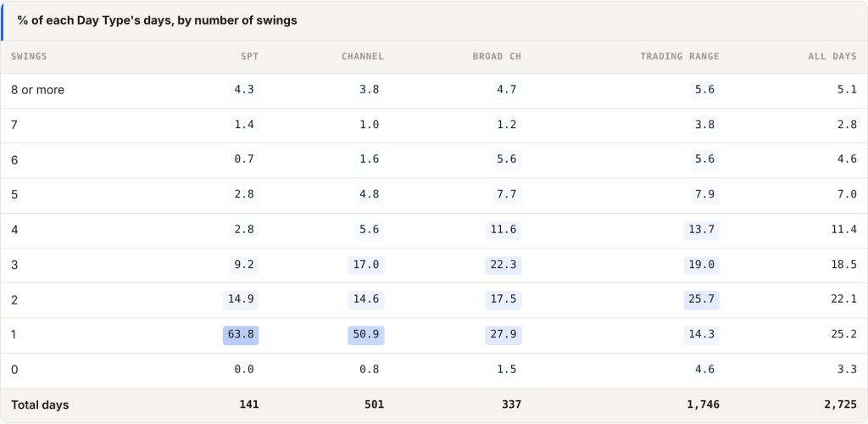Viewport: 868px width, 424px height.
Task: Click 13.7 in the TRADING RANGE column
Action: pos(701,230)
